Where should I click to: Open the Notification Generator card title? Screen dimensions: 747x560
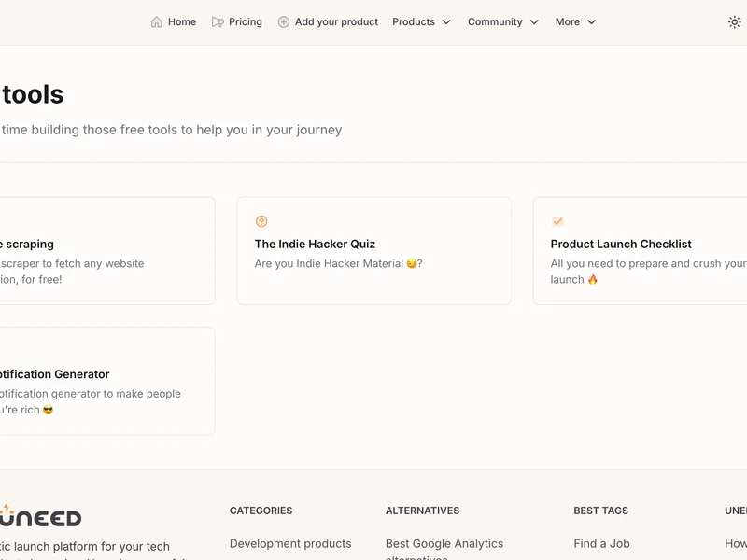(54, 374)
